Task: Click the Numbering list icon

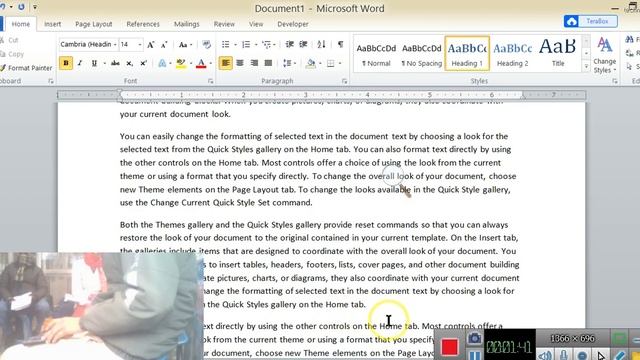Action: pyautogui.click(x=246, y=44)
